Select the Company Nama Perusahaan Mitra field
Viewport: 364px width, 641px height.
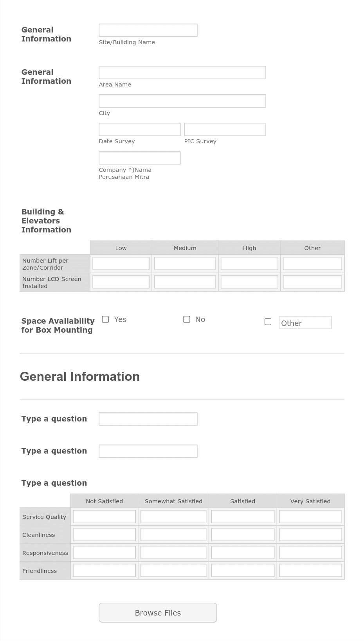pos(139,157)
